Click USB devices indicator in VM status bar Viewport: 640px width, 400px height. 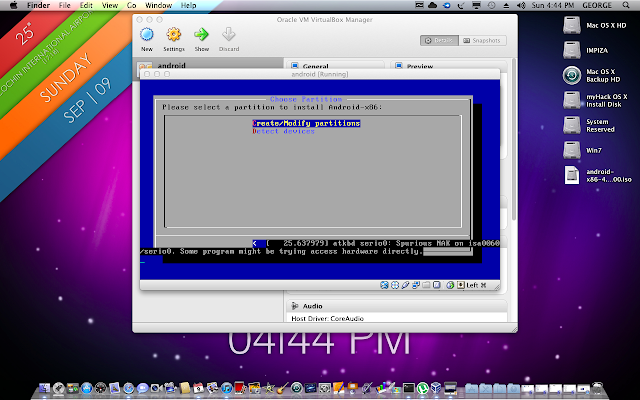click(405, 285)
